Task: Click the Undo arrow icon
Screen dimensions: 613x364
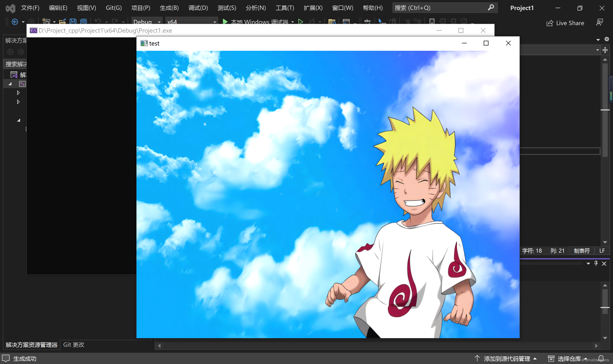Action: tap(98, 22)
